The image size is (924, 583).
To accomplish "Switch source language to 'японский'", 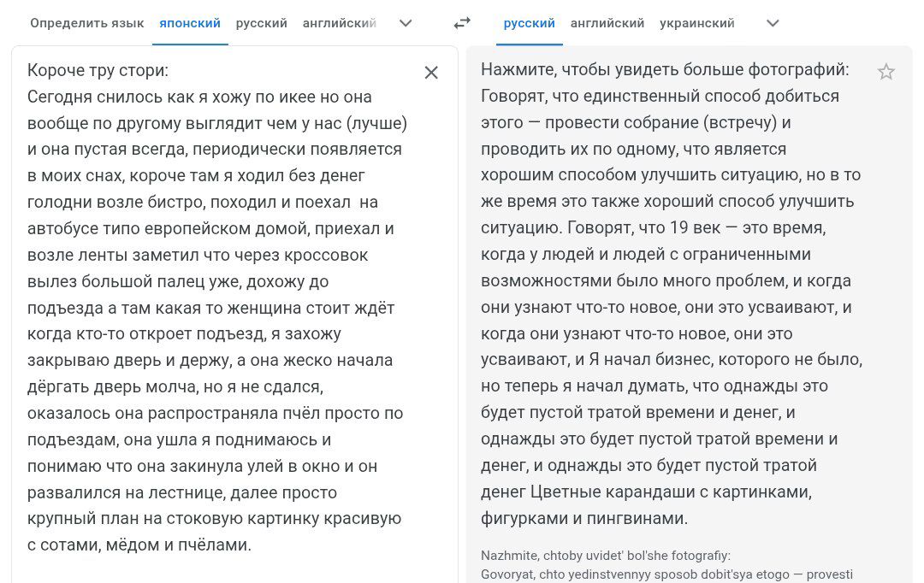I will point(190,24).
